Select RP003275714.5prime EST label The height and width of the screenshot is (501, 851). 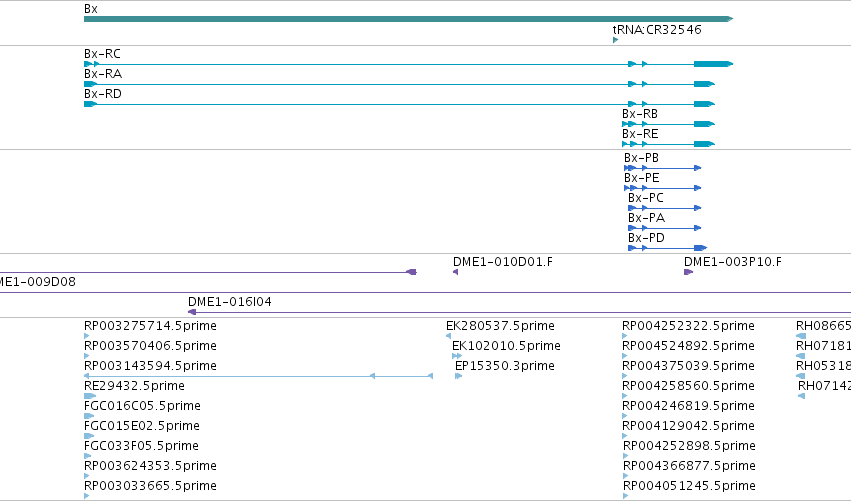pyautogui.click(x=150, y=326)
